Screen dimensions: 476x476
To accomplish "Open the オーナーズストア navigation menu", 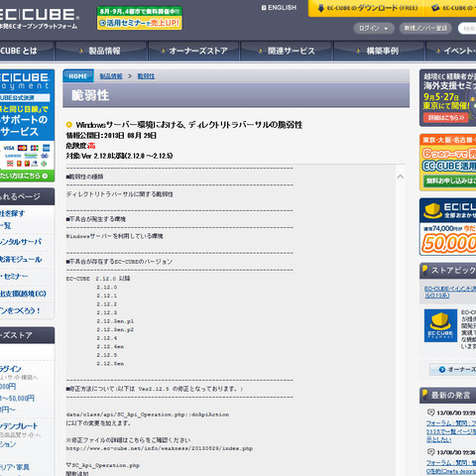I will 194,51.
